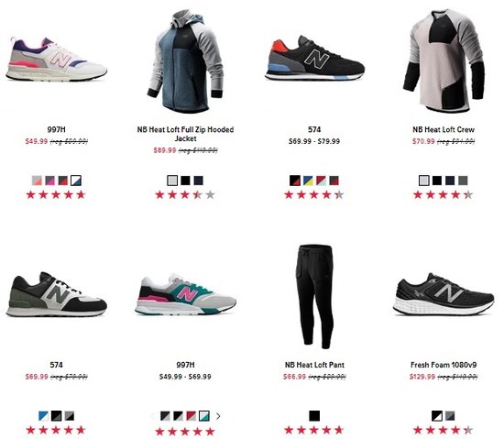View the teal and pink 997H sneaker image
This screenshot has height=439, width=504.
click(185, 295)
